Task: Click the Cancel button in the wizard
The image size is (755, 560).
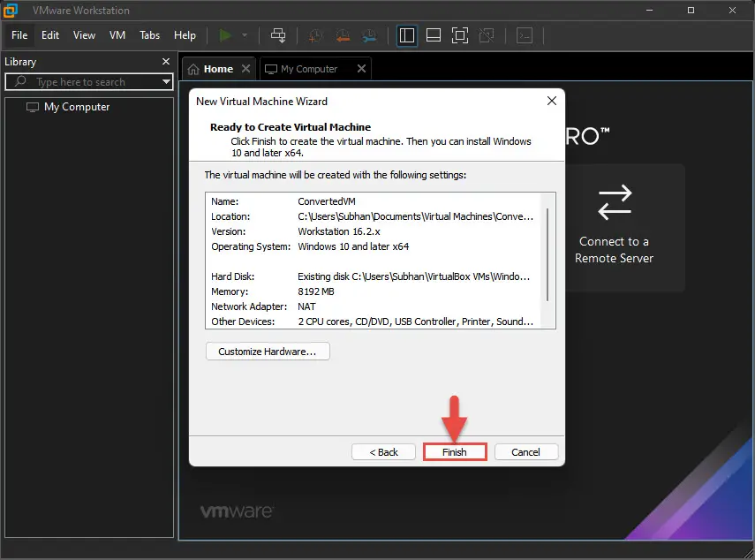Action: 525,452
